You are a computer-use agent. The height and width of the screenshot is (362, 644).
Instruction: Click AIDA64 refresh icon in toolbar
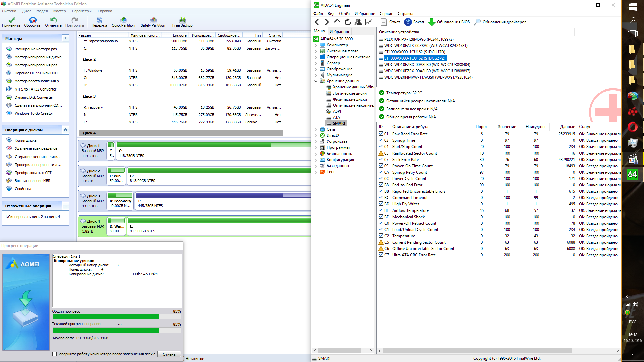click(348, 22)
